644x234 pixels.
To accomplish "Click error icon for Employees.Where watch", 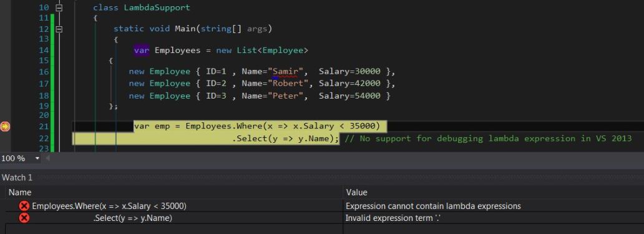I will (24, 206).
